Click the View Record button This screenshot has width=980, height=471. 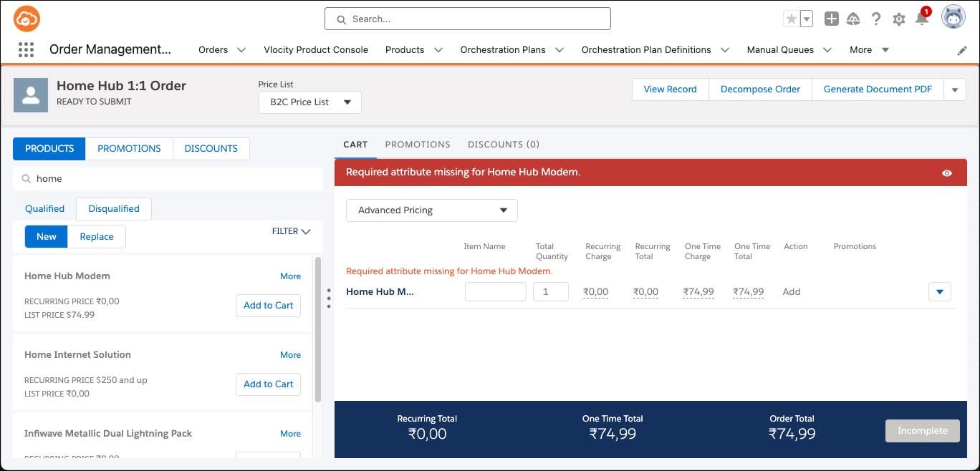[x=670, y=89]
